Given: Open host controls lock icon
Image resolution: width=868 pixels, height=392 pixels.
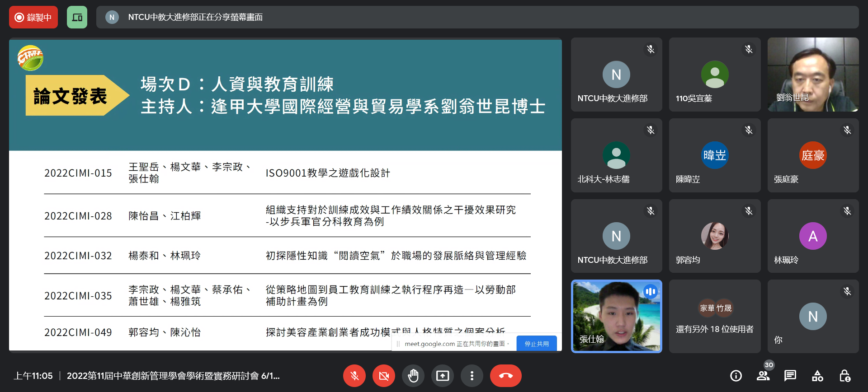Looking at the screenshot, I should tap(844, 376).
